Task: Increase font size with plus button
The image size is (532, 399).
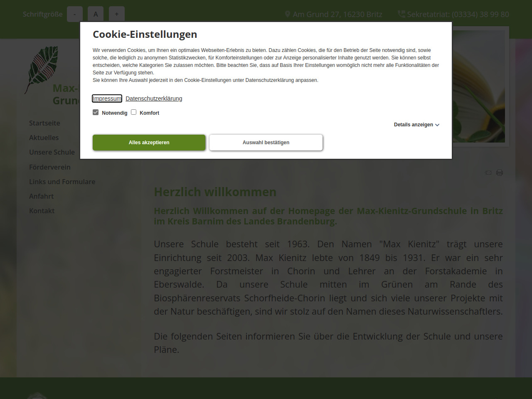Action: [117, 14]
